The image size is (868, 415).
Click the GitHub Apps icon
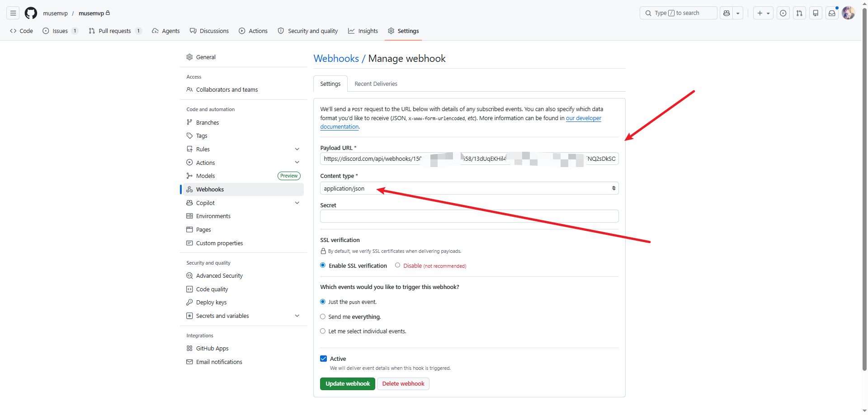point(189,349)
